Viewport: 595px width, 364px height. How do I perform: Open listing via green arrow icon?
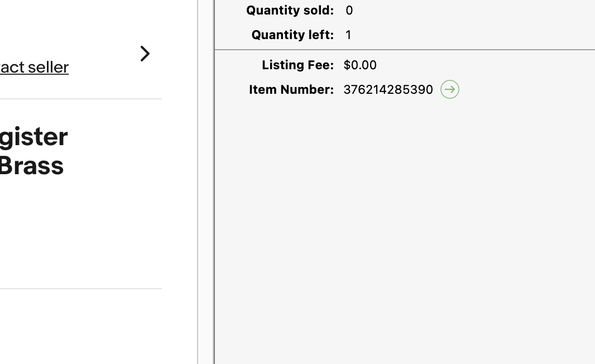pyautogui.click(x=450, y=89)
